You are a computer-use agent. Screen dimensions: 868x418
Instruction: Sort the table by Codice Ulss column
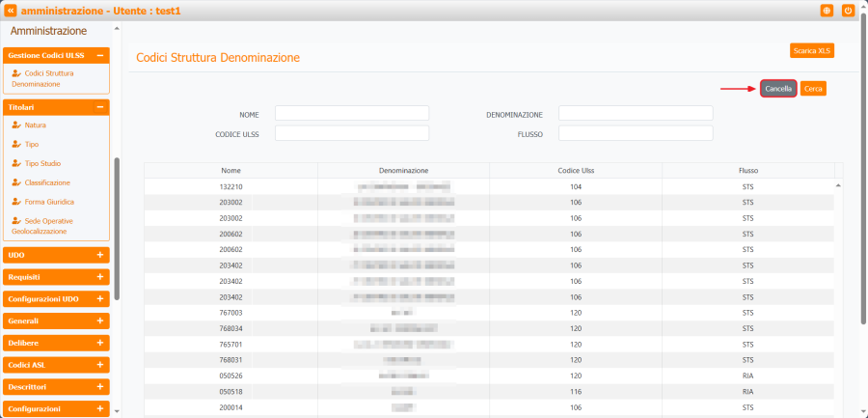(x=575, y=170)
